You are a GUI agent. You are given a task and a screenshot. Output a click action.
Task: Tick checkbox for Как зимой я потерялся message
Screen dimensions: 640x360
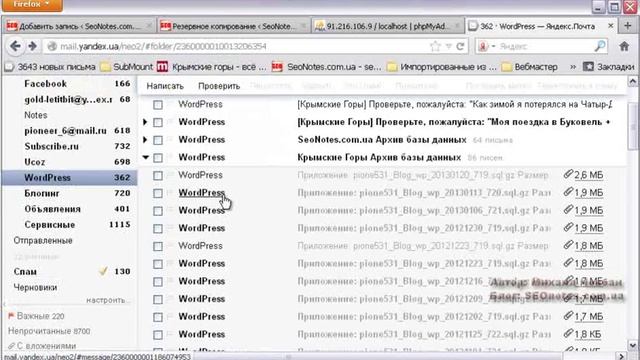(x=158, y=104)
